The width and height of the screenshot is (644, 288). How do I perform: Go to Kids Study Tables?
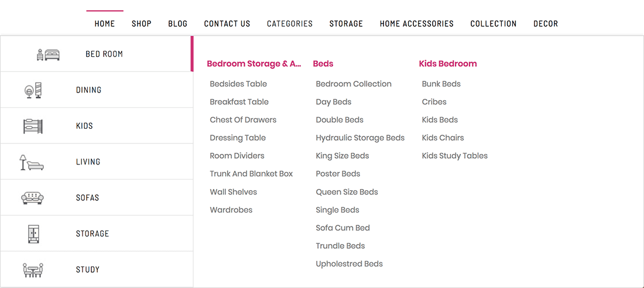454,156
